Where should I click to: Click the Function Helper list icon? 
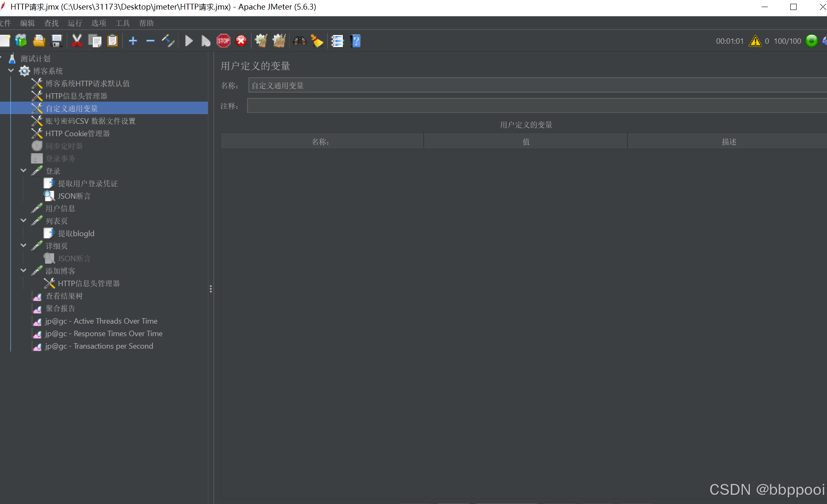337,41
